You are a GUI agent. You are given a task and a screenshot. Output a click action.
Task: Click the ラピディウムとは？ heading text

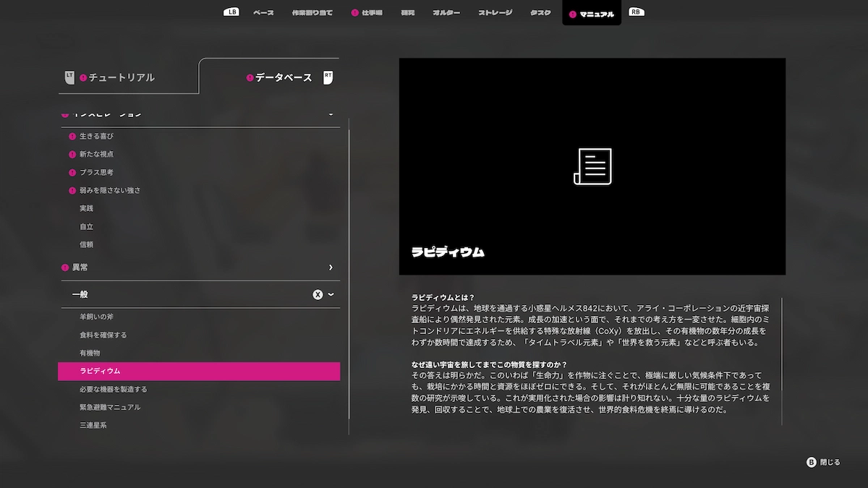coord(443,297)
